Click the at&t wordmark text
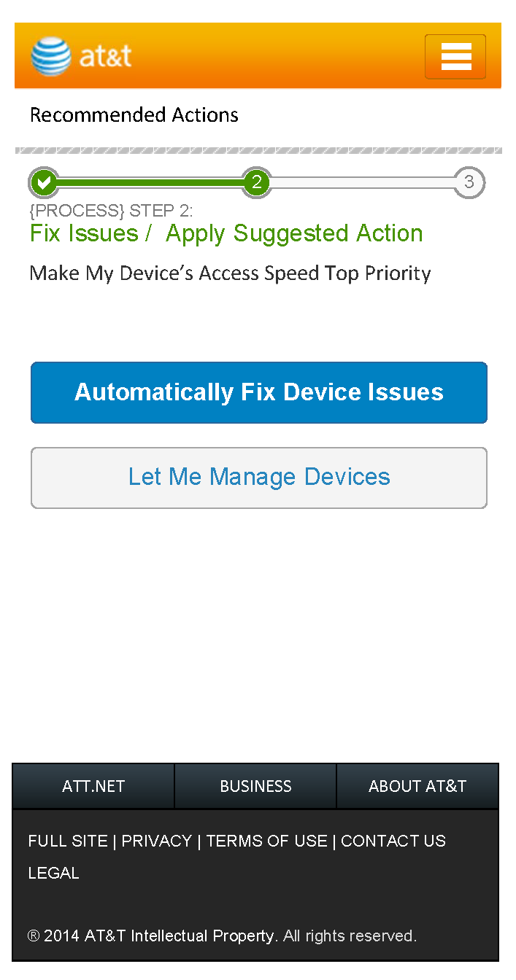This screenshot has width=516, height=980. pyautogui.click(x=106, y=56)
